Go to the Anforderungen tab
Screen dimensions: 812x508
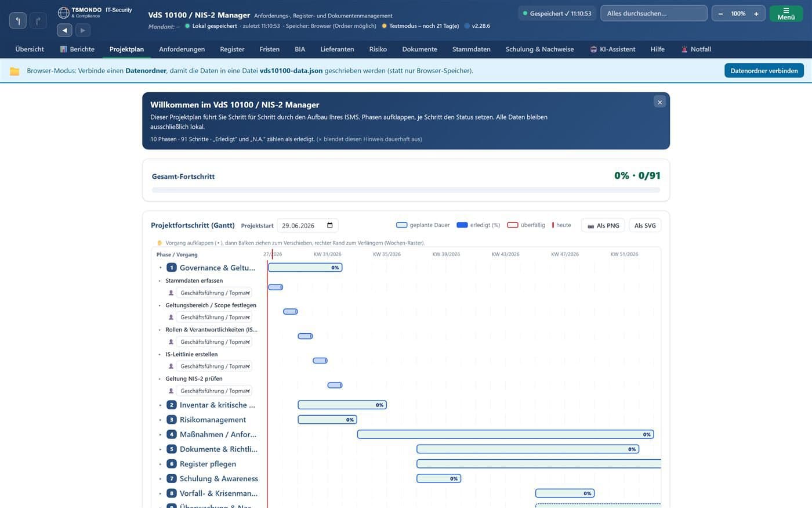pos(182,49)
